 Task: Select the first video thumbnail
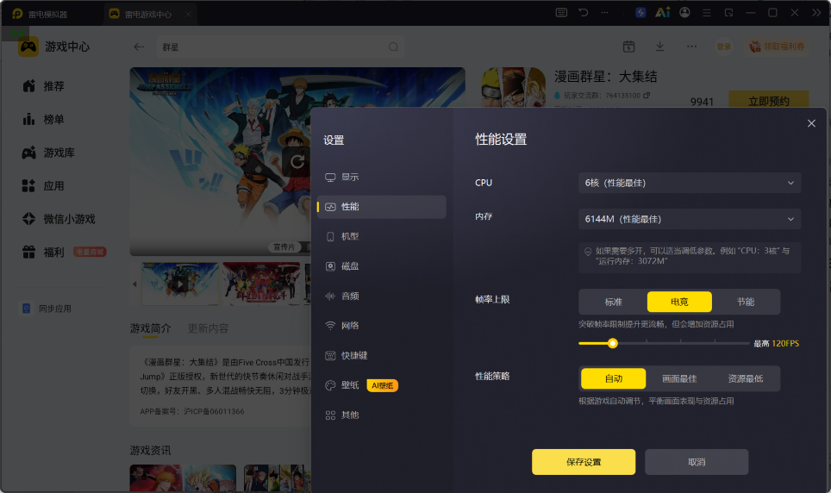180,284
